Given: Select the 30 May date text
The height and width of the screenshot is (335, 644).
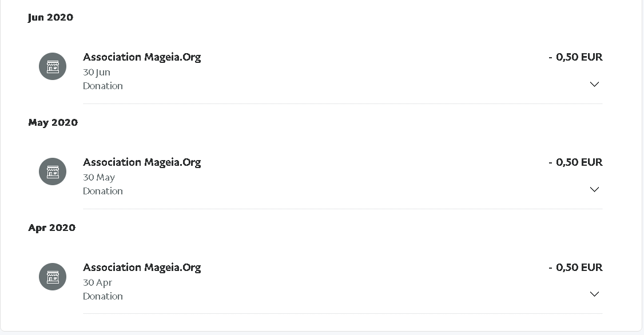Looking at the screenshot, I should [99, 177].
